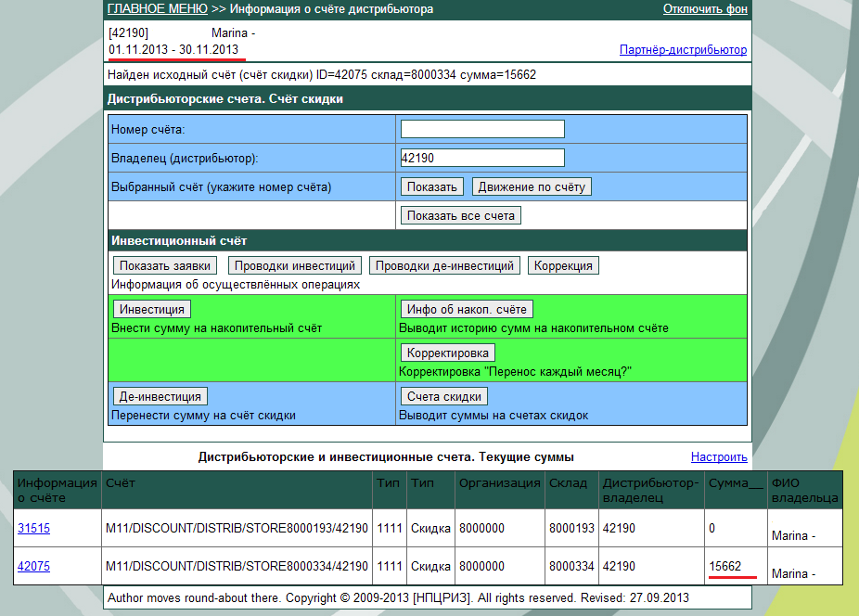
Task: Click the Инфо об накоп. счёте button
Action: pos(467,309)
